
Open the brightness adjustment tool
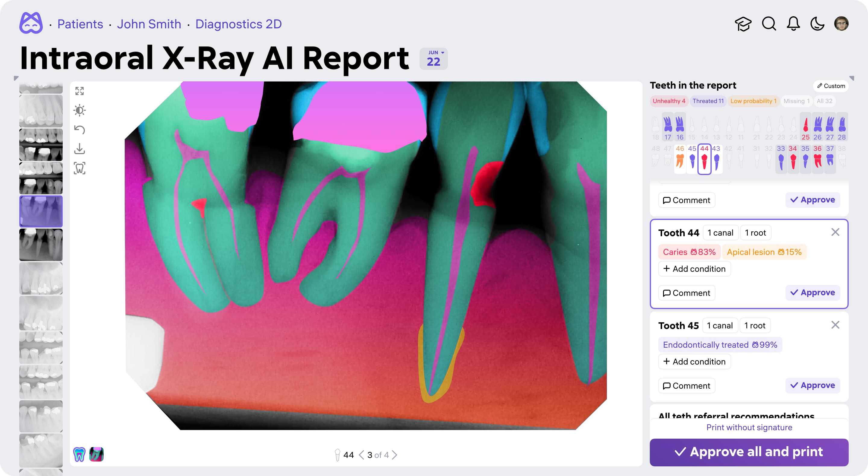[x=80, y=110]
